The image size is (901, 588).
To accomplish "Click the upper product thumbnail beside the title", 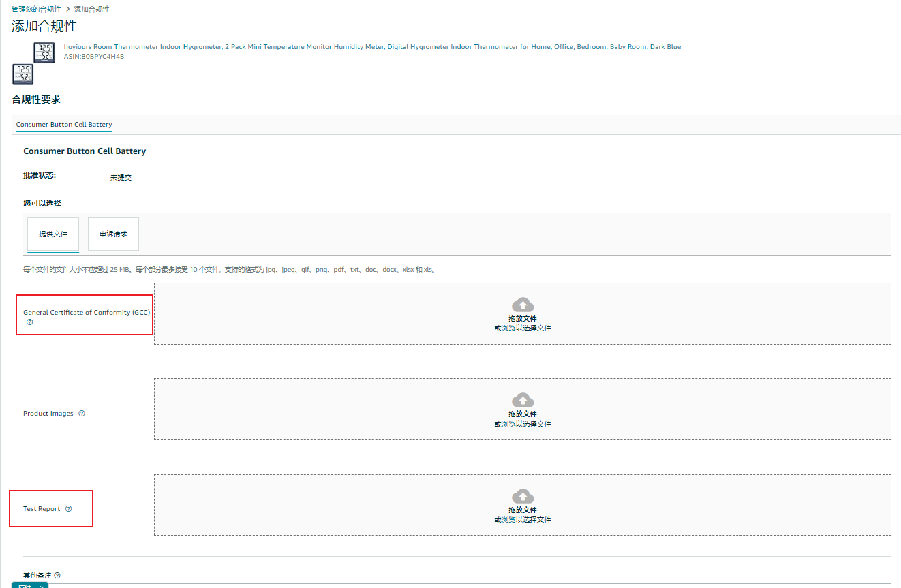I will click(x=44, y=52).
